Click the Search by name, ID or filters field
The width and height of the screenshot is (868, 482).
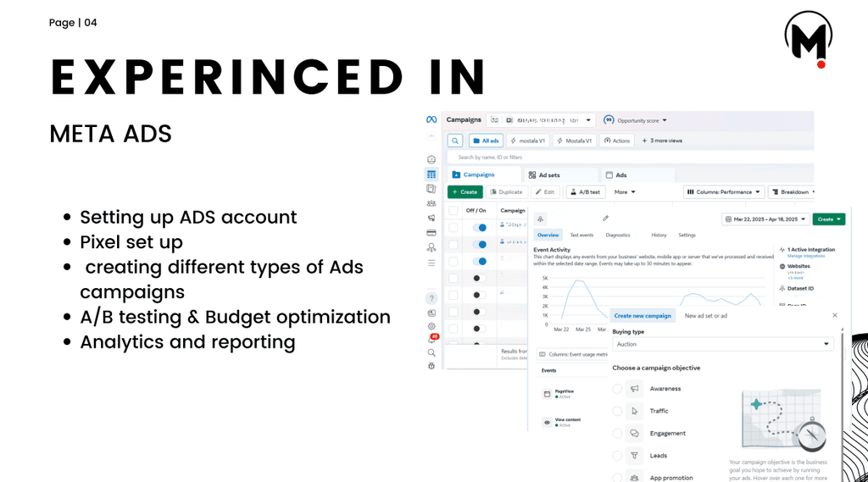(x=631, y=158)
